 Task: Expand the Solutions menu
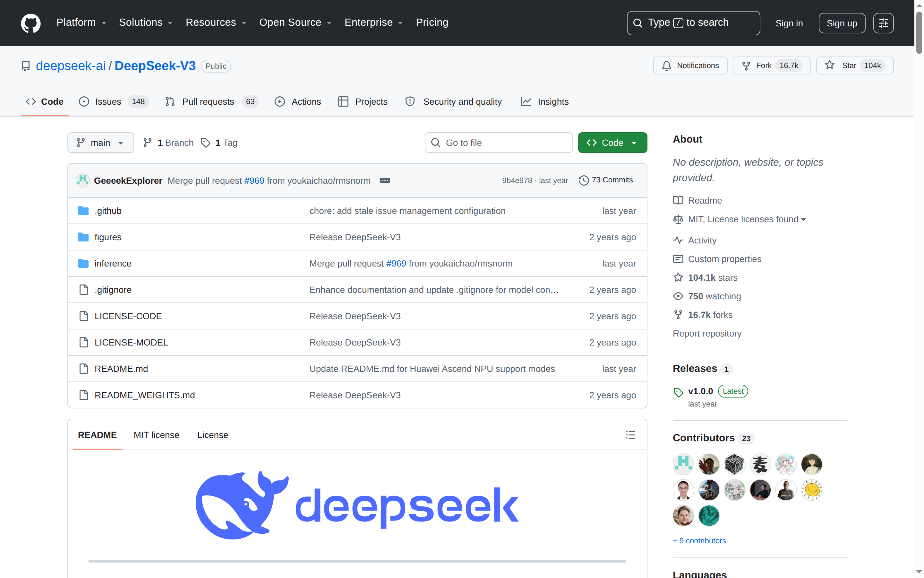(145, 22)
